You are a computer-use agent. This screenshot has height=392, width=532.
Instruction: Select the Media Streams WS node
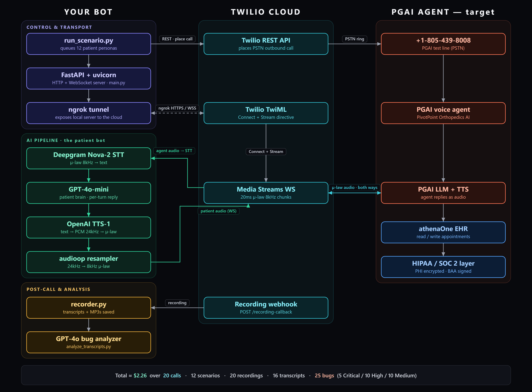pos(266,193)
